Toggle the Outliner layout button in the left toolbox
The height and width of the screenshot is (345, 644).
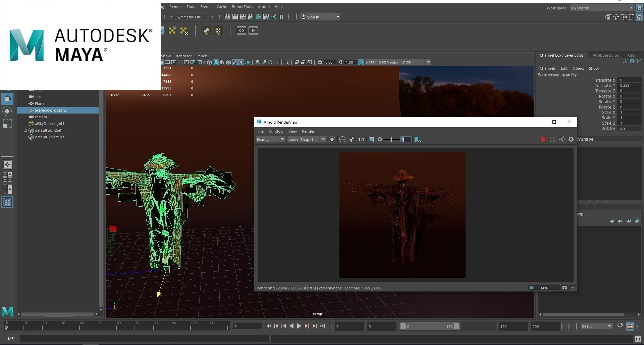click(7, 202)
